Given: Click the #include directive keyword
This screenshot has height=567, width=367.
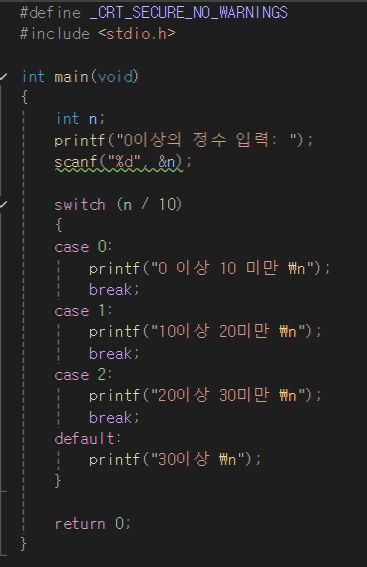Looking at the screenshot, I should [55, 34].
